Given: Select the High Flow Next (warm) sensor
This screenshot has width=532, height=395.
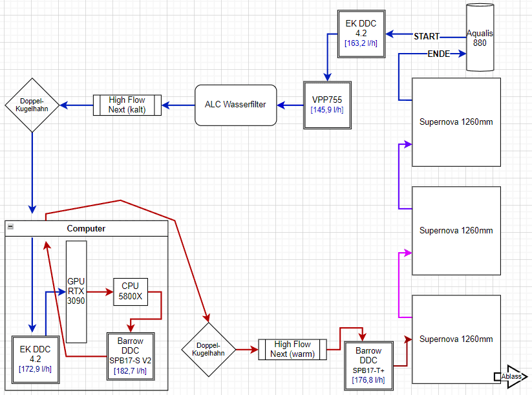Looking at the screenshot, I should 292,349.
